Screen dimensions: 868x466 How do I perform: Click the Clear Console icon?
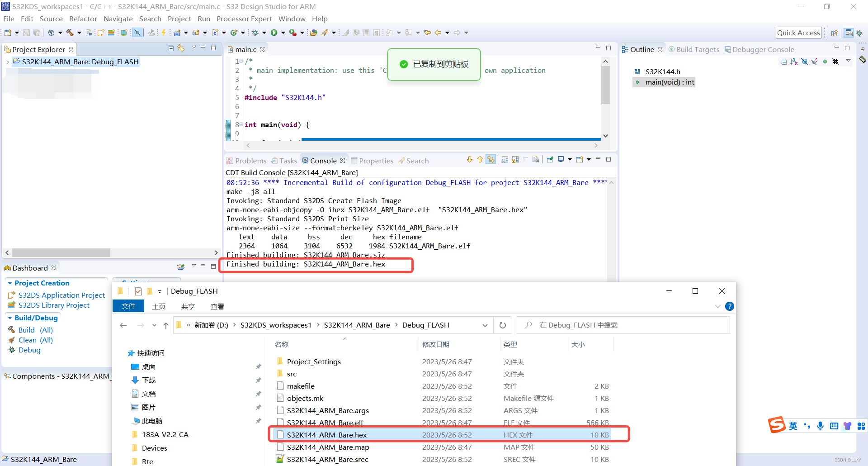coord(536,159)
